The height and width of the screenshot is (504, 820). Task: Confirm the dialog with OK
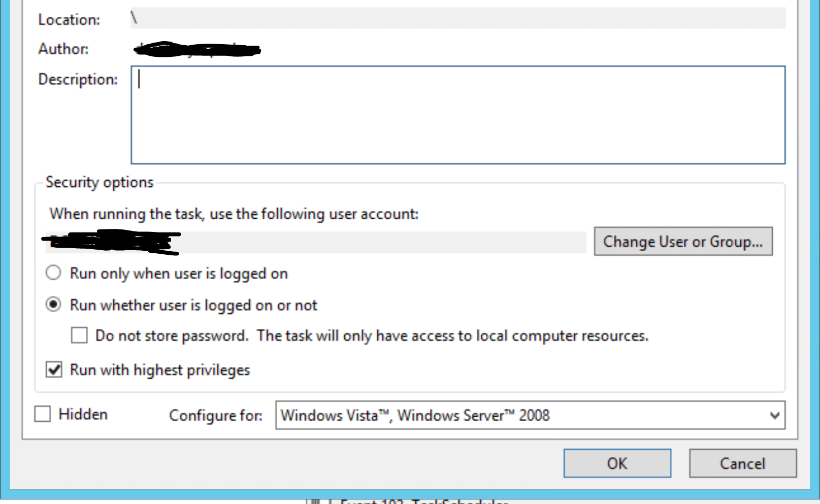(617, 463)
